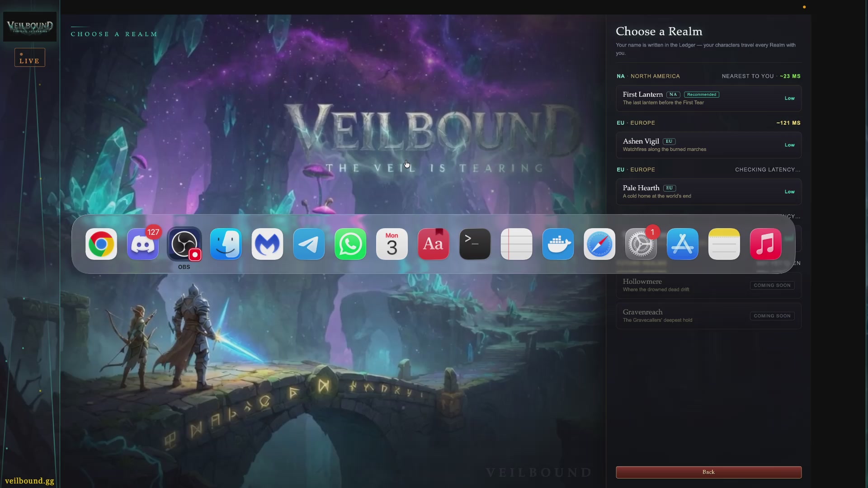The width and height of the screenshot is (868, 488).
Task: Switch to Docker Desktop whale icon
Action: coord(558,244)
